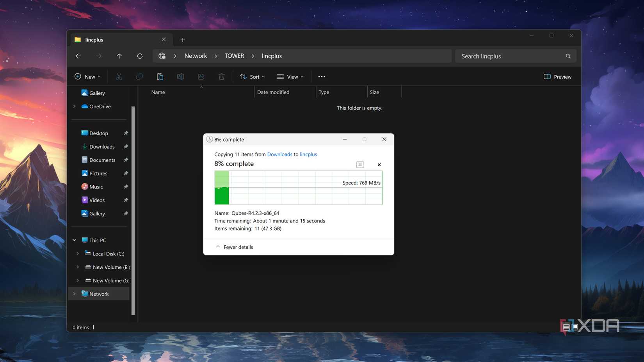Cancel the copy with the small X
644x362 pixels.
pos(379,165)
